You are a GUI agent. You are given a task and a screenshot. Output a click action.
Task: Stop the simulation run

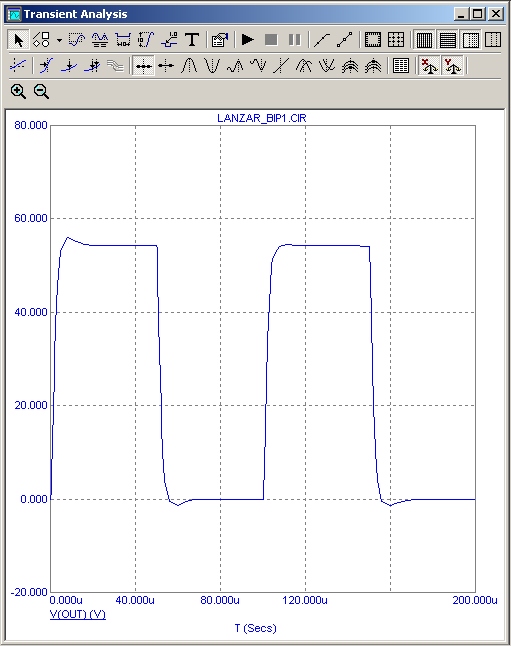point(271,40)
